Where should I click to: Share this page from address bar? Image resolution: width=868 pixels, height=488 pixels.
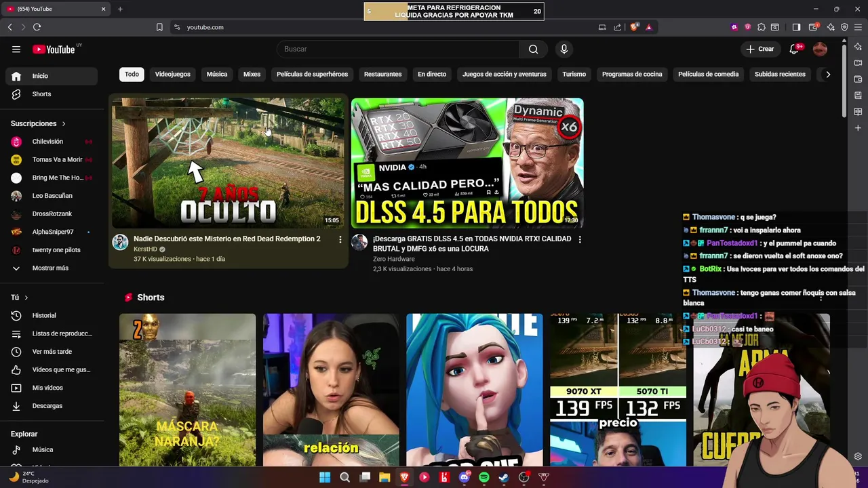coord(617,27)
